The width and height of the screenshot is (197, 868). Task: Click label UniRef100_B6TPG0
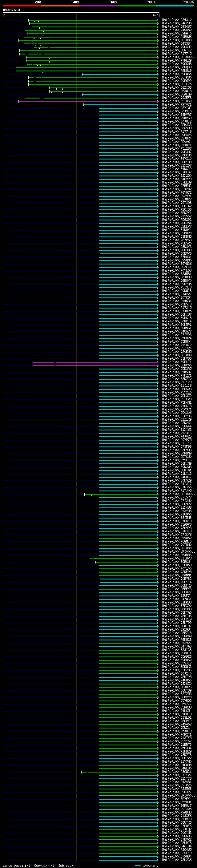[x=176, y=78]
